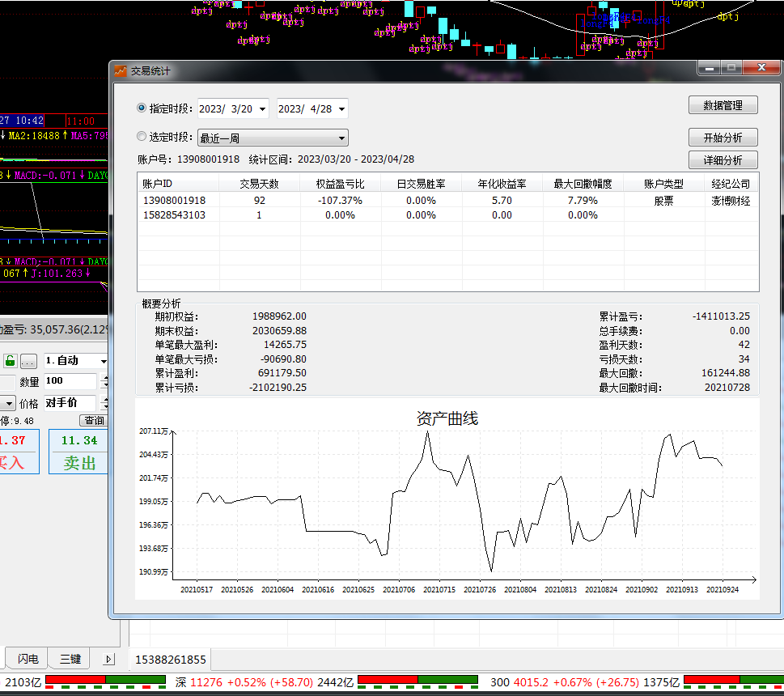
Task: Open the start date 2023/3/20 dropdown
Action: point(262,109)
